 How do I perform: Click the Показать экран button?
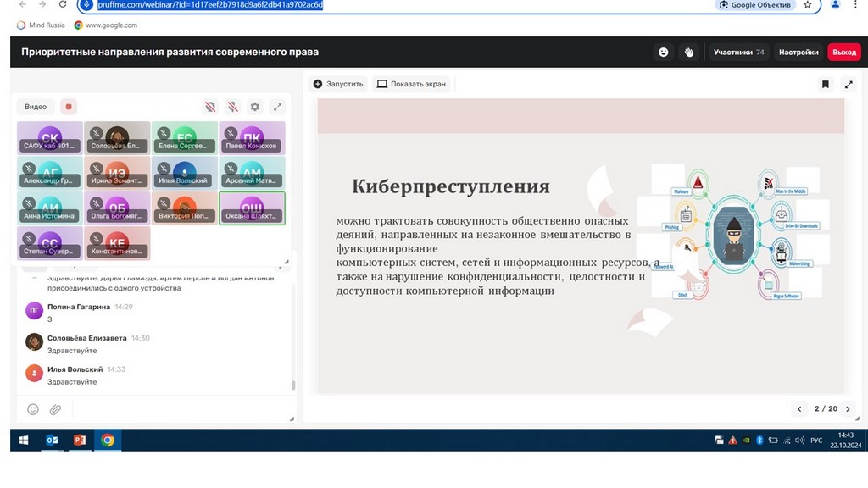pos(411,84)
